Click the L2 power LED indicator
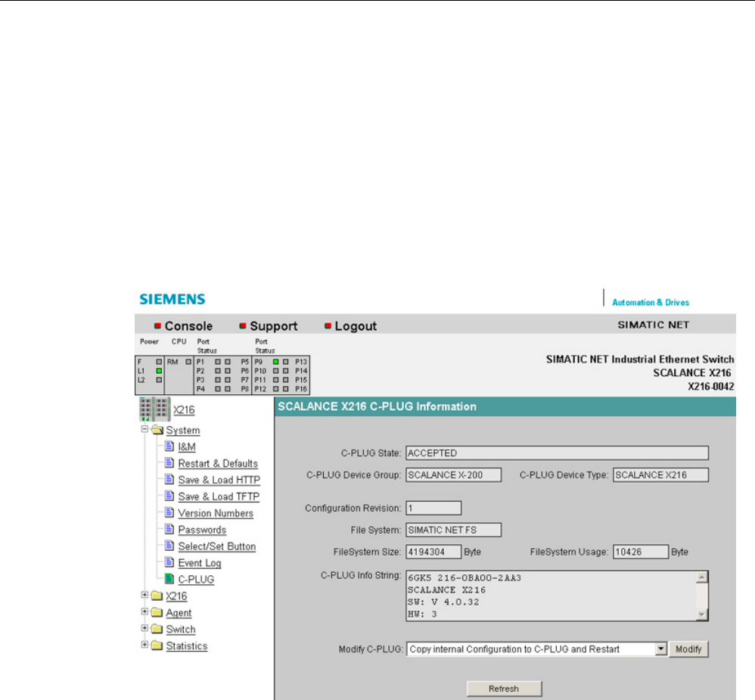755x700 pixels. pyautogui.click(x=159, y=380)
